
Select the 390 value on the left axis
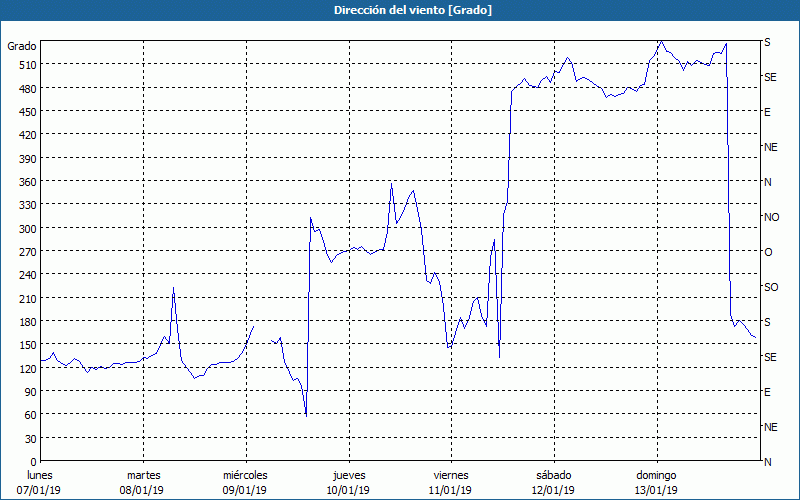[x=29, y=159]
